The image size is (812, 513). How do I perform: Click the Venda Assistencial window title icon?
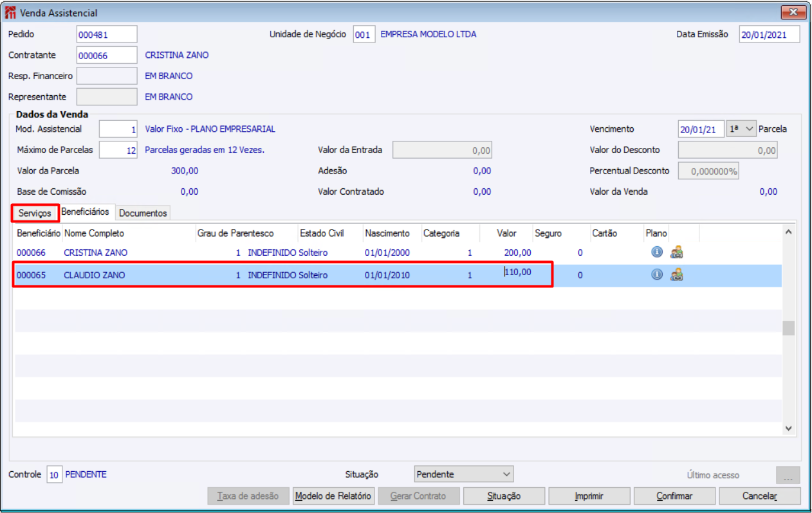click(x=10, y=12)
